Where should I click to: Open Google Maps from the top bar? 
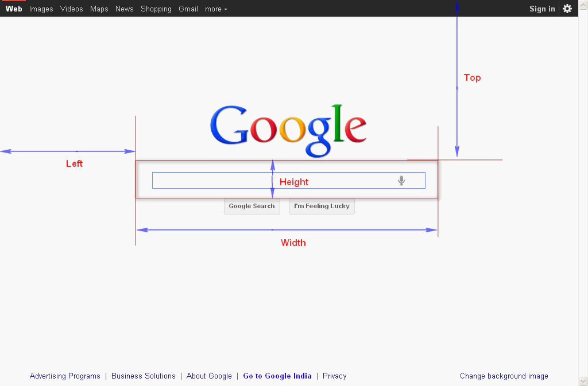coord(99,9)
